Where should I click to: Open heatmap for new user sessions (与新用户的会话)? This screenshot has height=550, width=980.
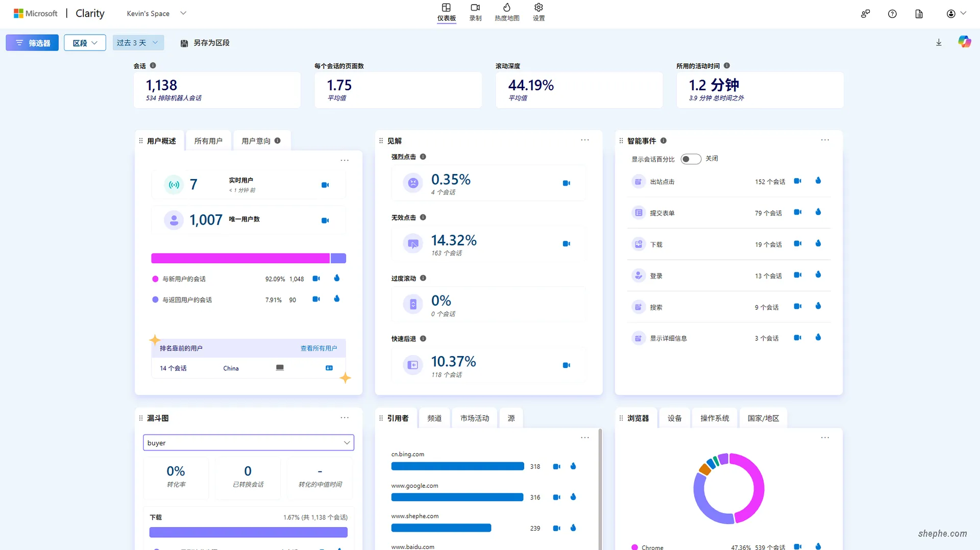(x=337, y=278)
